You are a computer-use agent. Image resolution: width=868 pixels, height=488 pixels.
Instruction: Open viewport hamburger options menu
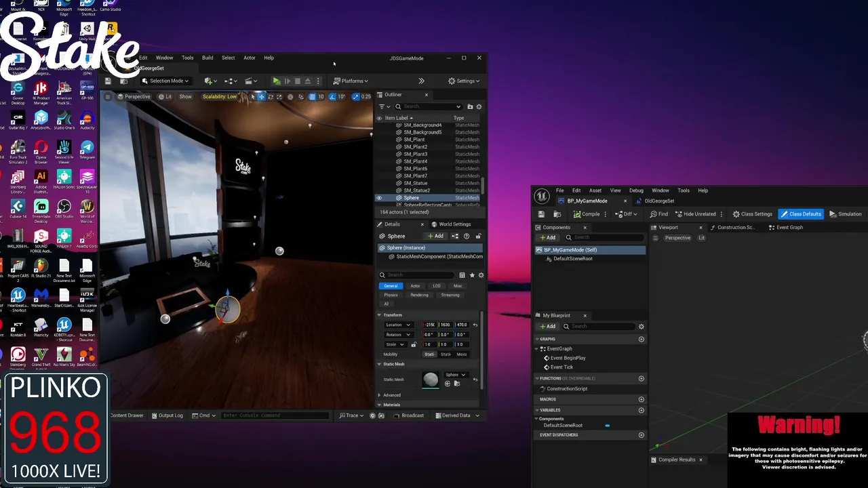(107, 96)
